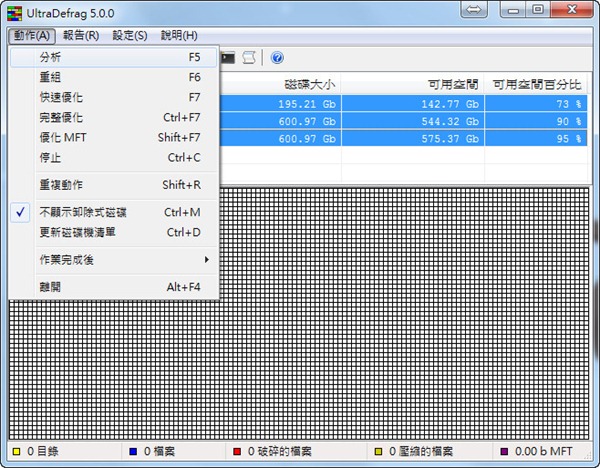Click the yellow 目錄 directories legend swatch
This screenshot has height=468, width=600.
16,452
